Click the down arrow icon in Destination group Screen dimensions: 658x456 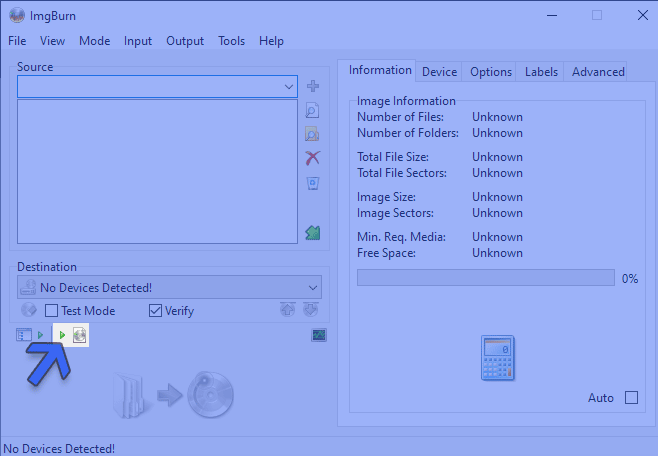311,310
